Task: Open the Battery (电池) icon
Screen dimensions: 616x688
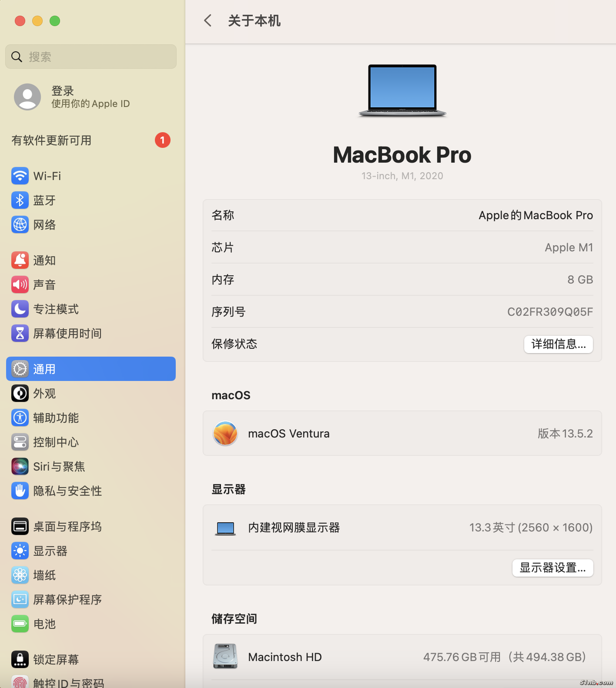Action: [20, 624]
